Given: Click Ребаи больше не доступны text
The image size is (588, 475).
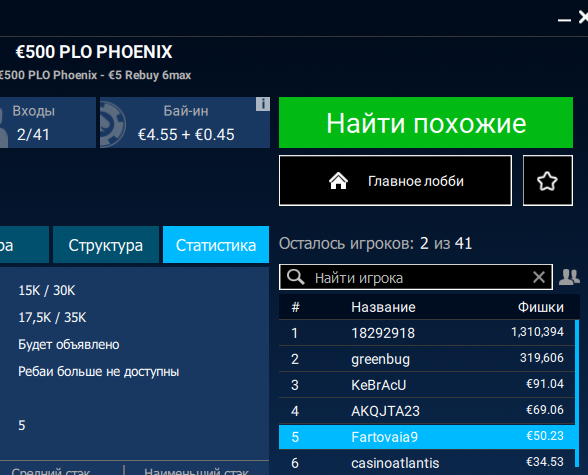Looking at the screenshot, I should (99, 372).
